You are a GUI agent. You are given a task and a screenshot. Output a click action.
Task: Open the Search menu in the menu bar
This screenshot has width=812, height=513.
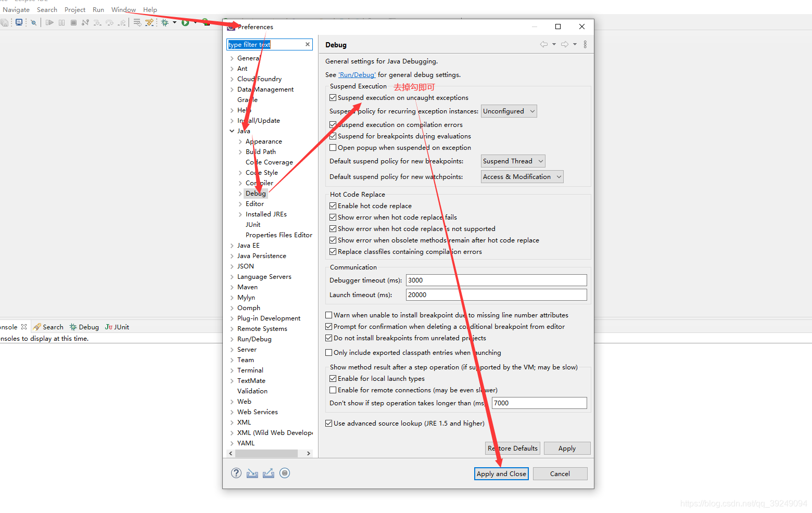point(47,9)
